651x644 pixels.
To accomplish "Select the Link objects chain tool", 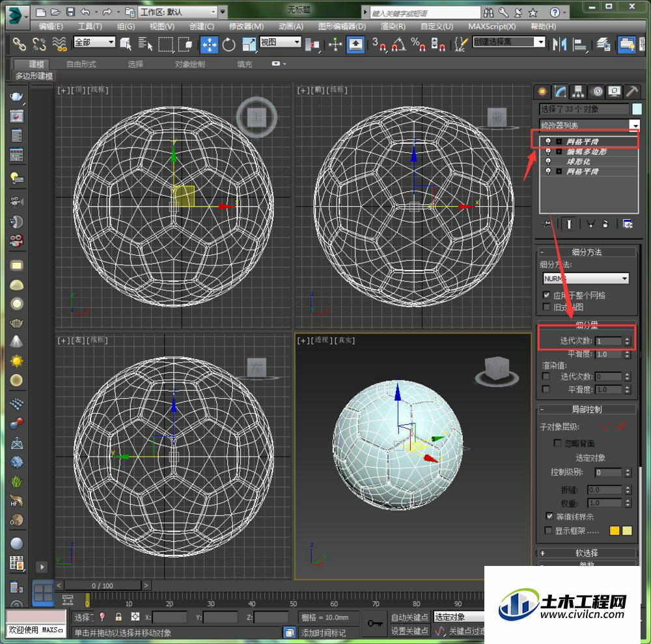I will [20, 44].
